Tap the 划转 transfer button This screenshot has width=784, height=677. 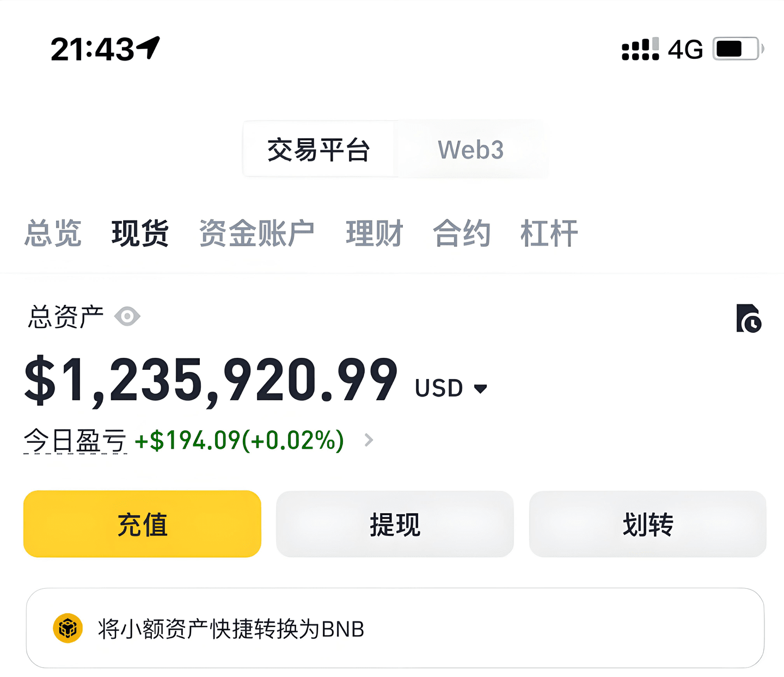point(648,524)
